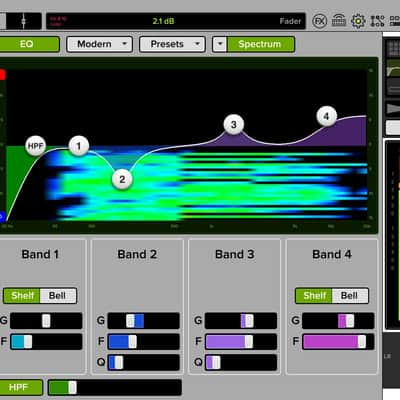Click the wireless network router icon
This screenshot has height=400, width=400.
tap(339, 21)
